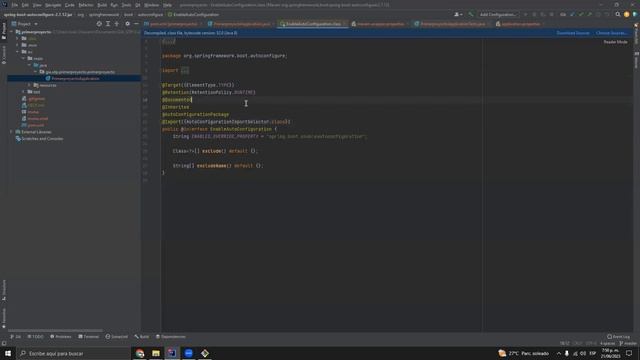The width and height of the screenshot is (640, 360).
Task: Open Project panel settings gear
Action: [x=127, y=24]
